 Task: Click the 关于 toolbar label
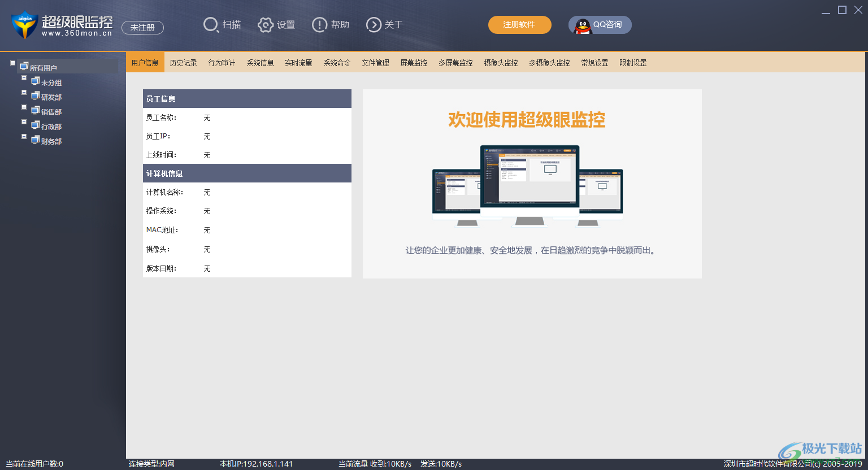click(x=394, y=25)
